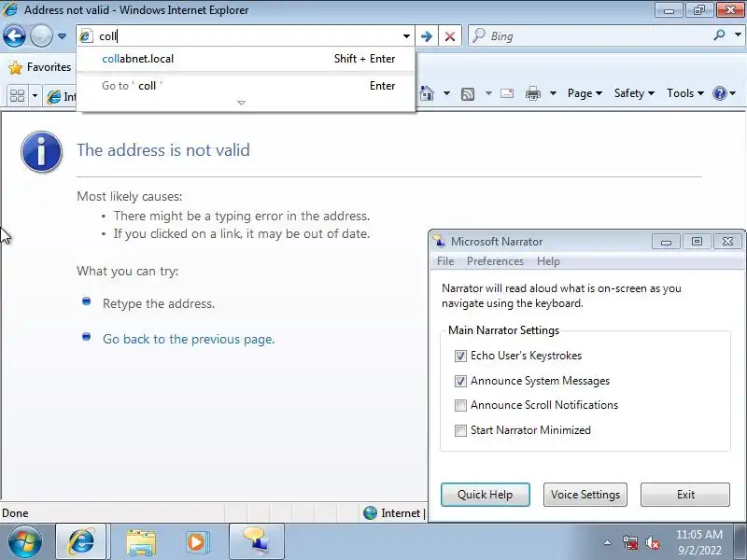Open the Page menu
Image resolution: width=747 pixels, height=560 pixels.
click(x=585, y=93)
